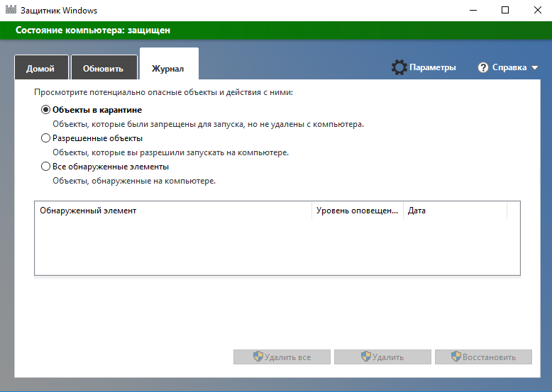Maximize the Защитник Windows window
The width and height of the screenshot is (552, 392).
[x=505, y=10]
